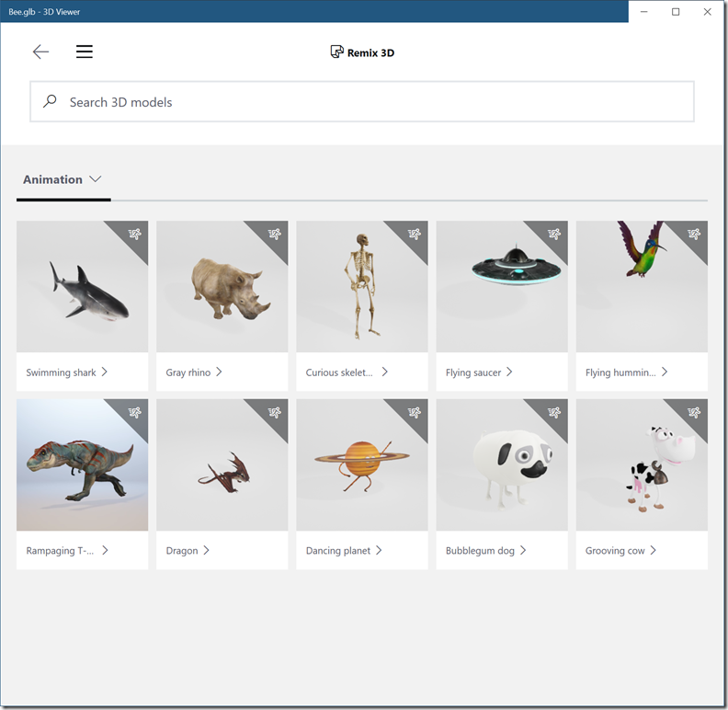The image size is (728, 710).
Task: Click the chevron next to Dragon
Action: [x=207, y=550]
